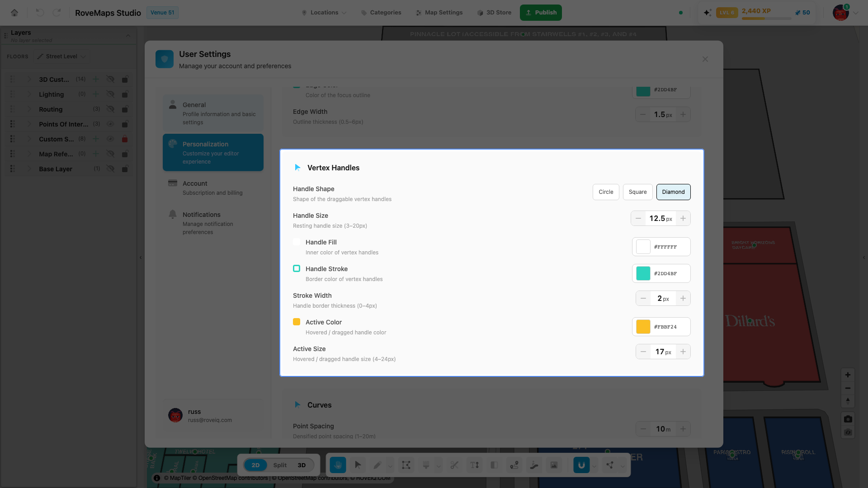This screenshot has width=868, height=488.
Task: Open the Street Level floor dropdown
Action: pyautogui.click(x=61, y=56)
